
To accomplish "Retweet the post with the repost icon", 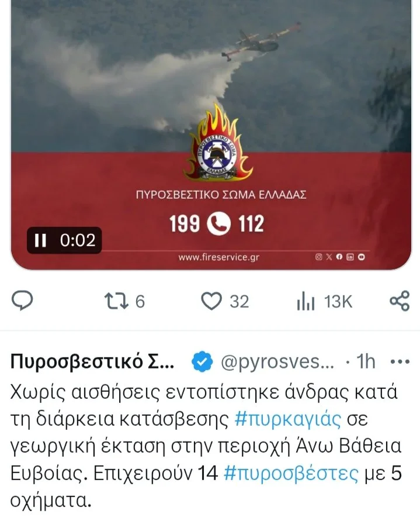I will point(116,301).
